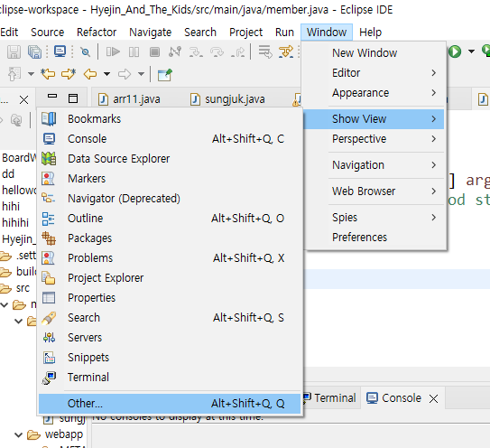
Task: Open a Terminal via monitor toolbar icon
Action: pyautogui.click(x=60, y=51)
